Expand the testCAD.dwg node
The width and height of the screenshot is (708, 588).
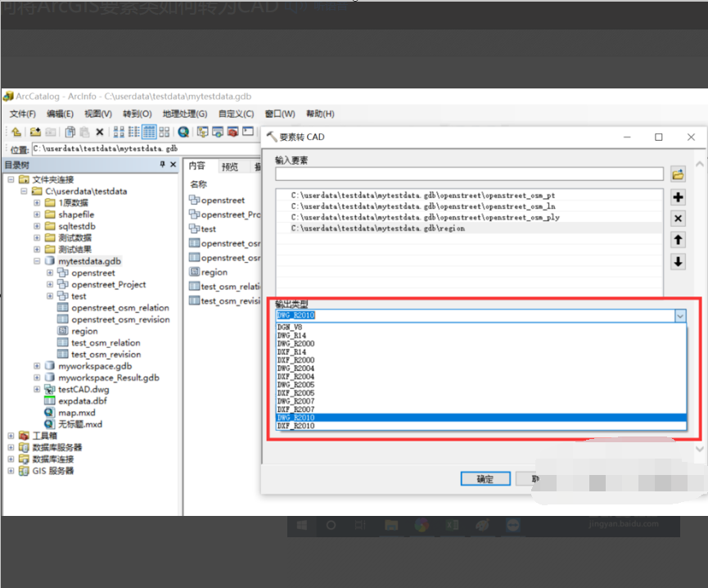(37, 389)
